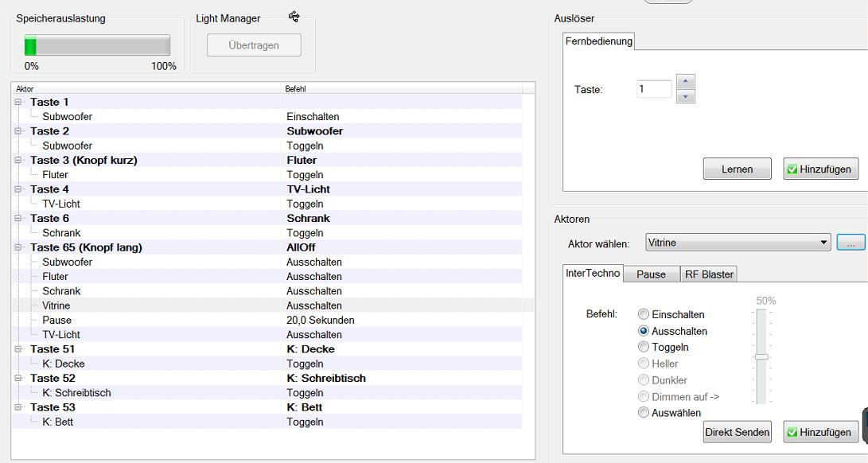The image size is (868, 463).
Task: Collapse the Taste 53 tree node
Action: (x=18, y=407)
